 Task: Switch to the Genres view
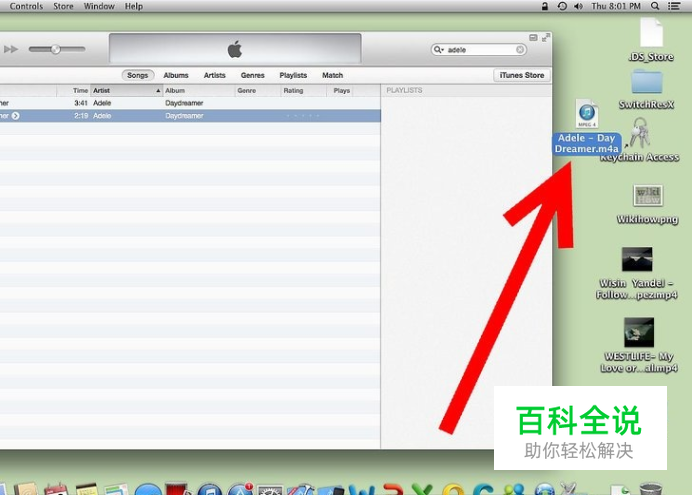pos(252,75)
